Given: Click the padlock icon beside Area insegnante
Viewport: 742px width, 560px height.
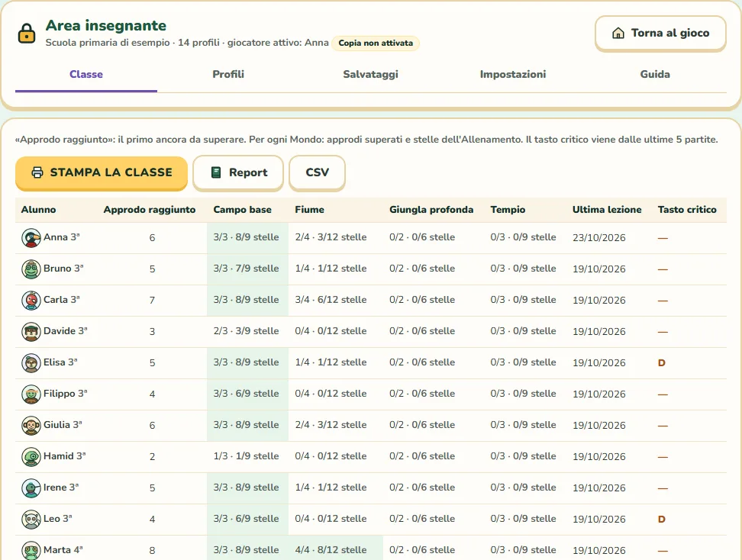Looking at the screenshot, I should (x=27, y=33).
